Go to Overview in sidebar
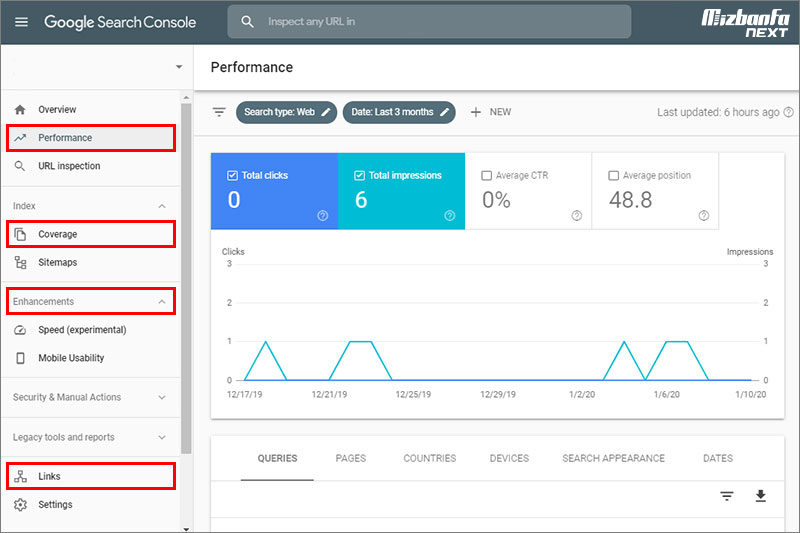This screenshot has width=800, height=533. [x=57, y=110]
